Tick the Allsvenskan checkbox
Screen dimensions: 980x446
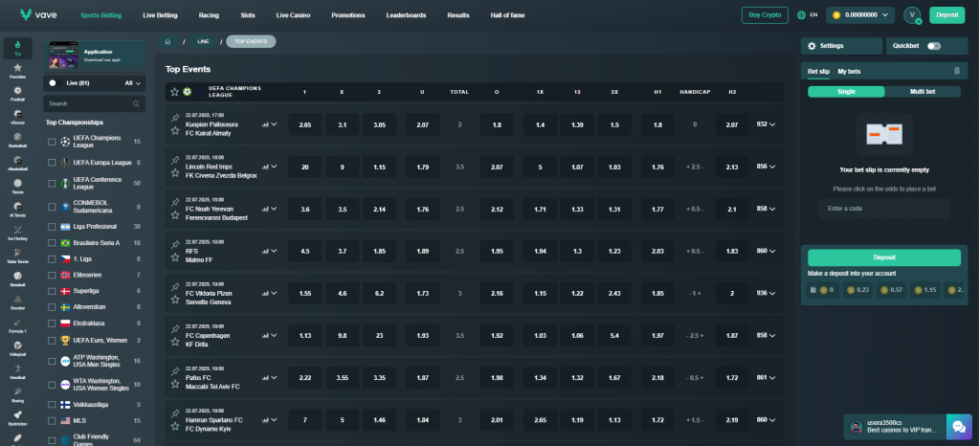click(x=52, y=307)
